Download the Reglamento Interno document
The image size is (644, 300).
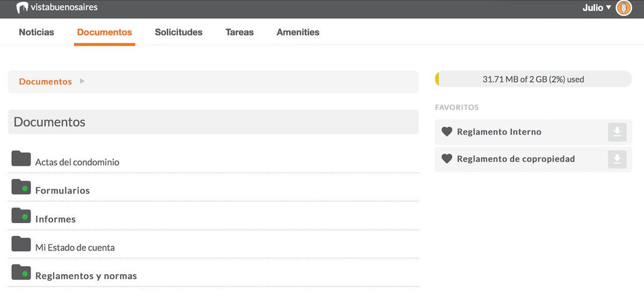click(x=617, y=132)
